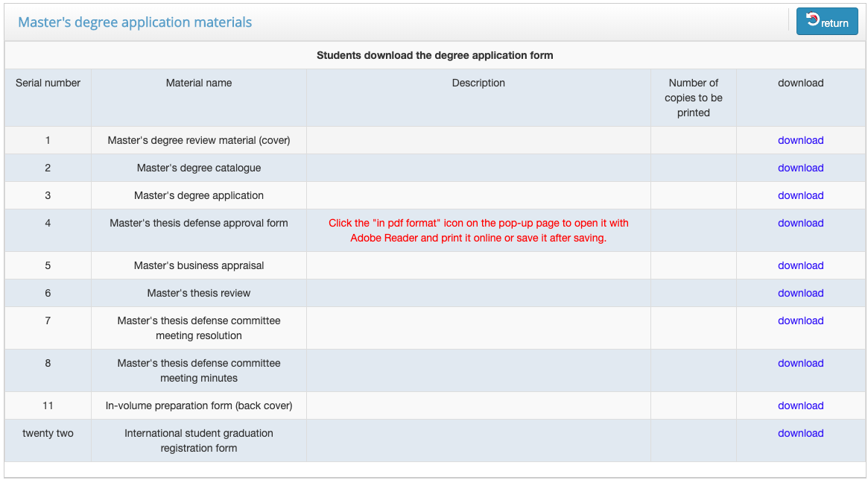Click the Master's thesis review material name
The height and width of the screenshot is (480, 868).
tap(199, 293)
